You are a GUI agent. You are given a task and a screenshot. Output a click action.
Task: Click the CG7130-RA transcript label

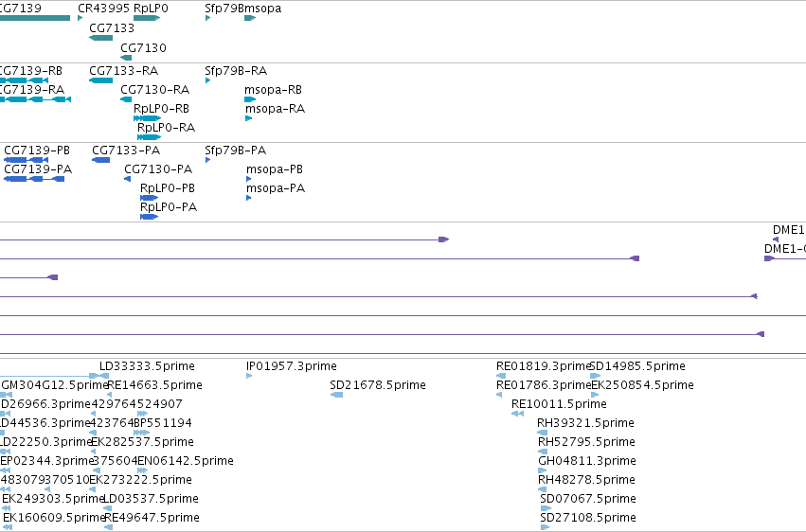[154, 89]
